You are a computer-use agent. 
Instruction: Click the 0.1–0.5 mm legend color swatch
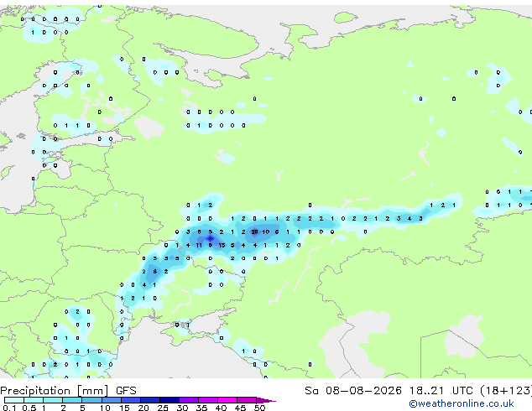point(14,400)
